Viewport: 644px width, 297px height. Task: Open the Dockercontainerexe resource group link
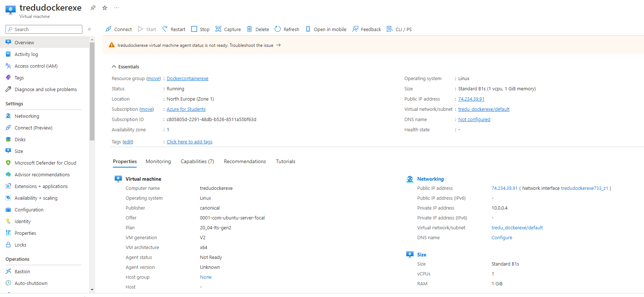coord(188,79)
